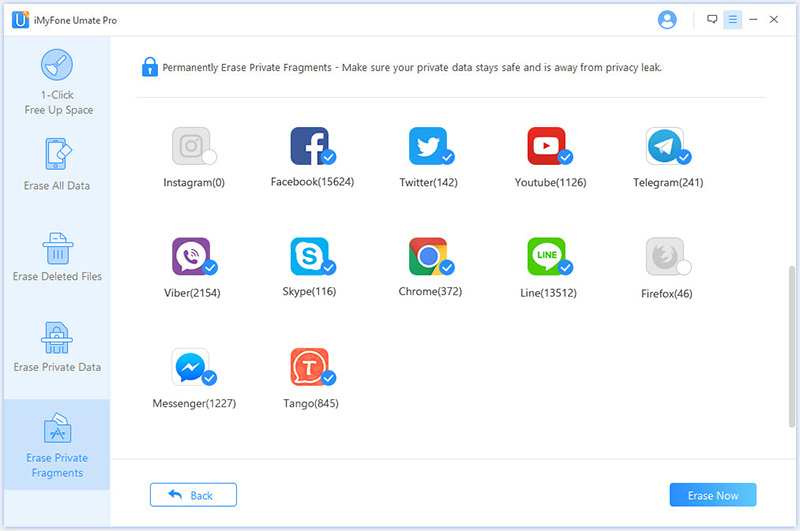
Task: Click the blue padlock icon
Action: [x=149, y=67]
